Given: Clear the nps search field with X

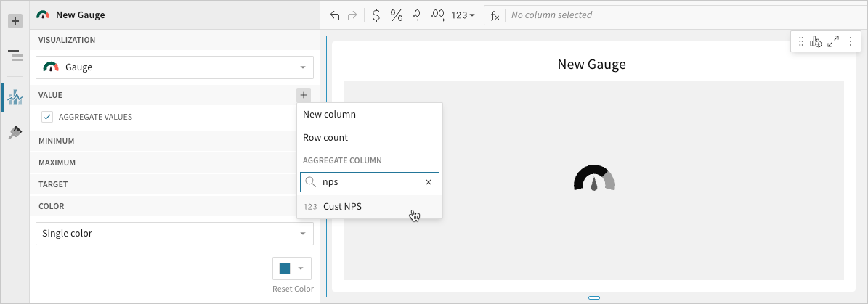Looking at the screenshot, I should click(x=429, y=182).
